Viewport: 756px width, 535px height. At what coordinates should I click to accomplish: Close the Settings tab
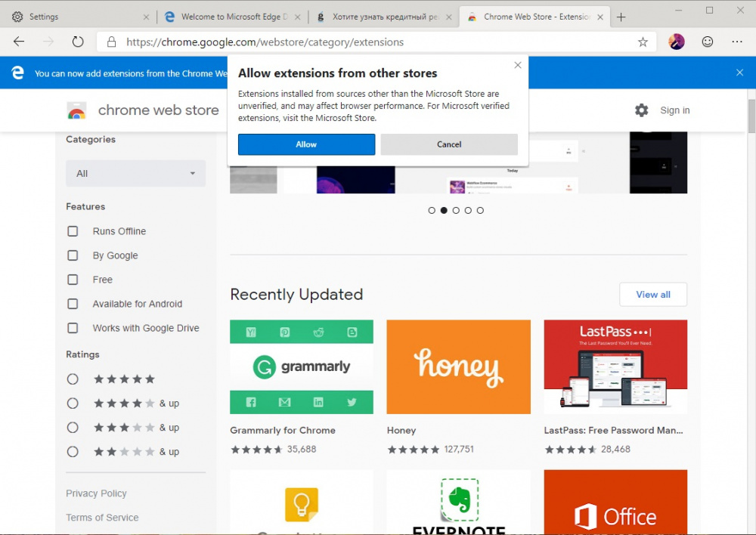(x=146, y=17)
